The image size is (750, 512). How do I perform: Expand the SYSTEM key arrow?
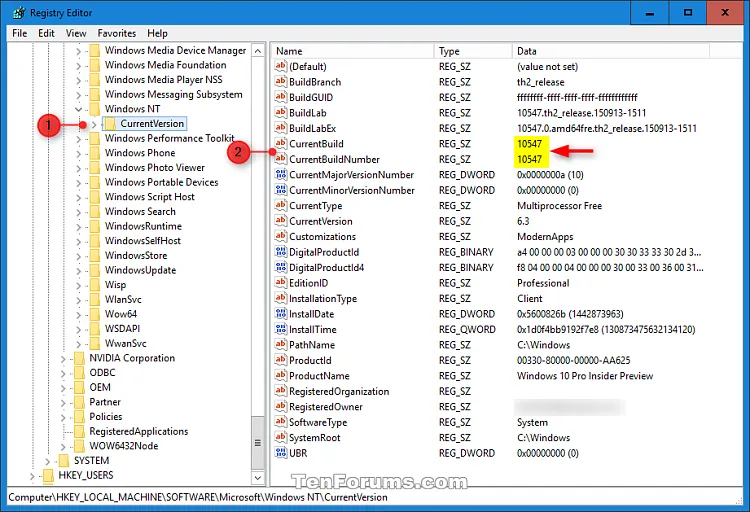coord(48,461)
